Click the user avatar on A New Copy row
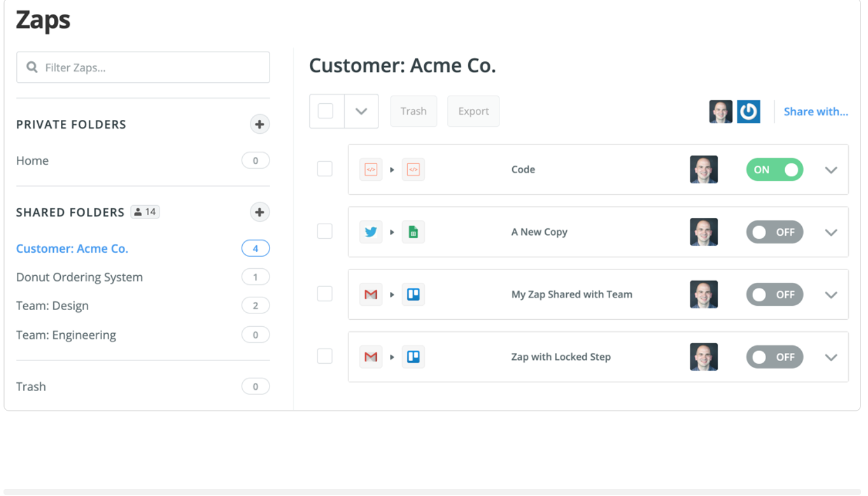Viewport: 868px width, 496px height. point(703,232)
